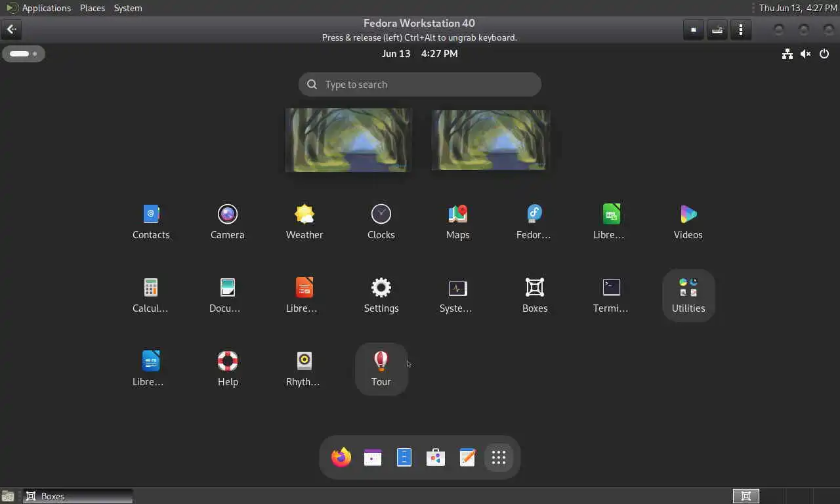Image resolution: width=840 pixels, height=504 pixels.
Task: Expand the Utilities app folder
Action: pos(688,295)
